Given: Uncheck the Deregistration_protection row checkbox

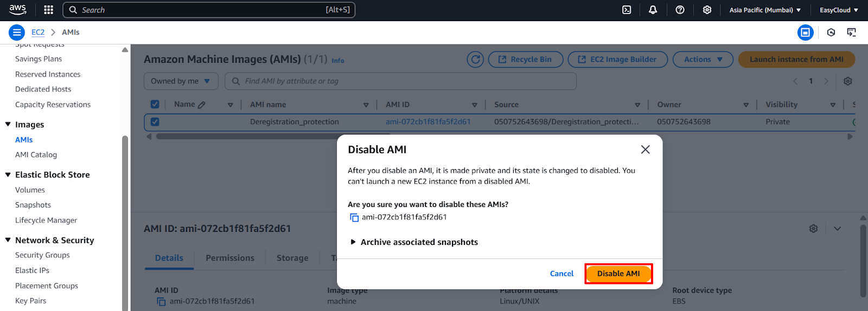Looking at the screenshot, I should tap(155, 122).
